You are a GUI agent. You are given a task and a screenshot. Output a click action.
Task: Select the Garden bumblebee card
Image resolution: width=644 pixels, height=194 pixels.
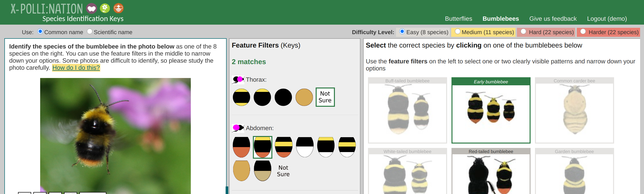(574, 171)
